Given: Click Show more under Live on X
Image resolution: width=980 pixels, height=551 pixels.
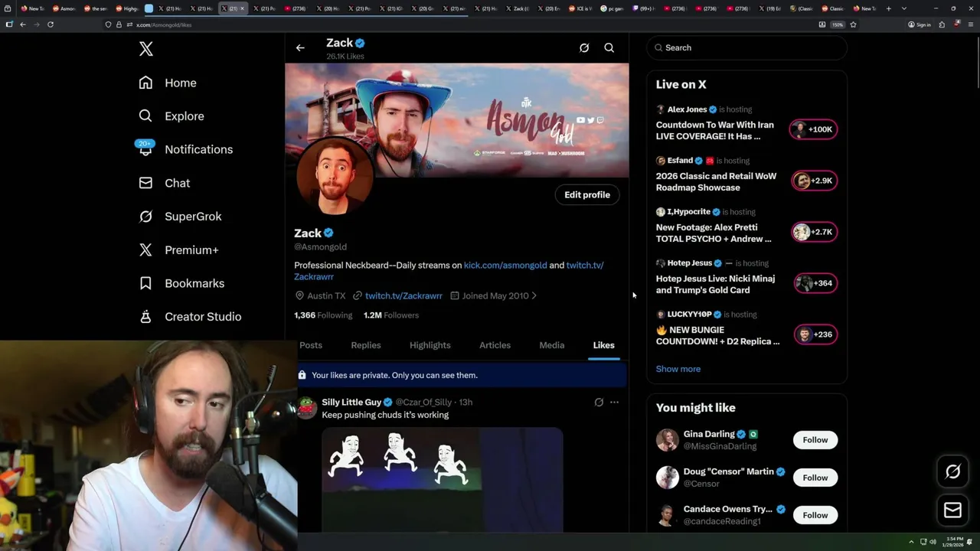Looking at the screenshot, I should [x=678, y=370].
